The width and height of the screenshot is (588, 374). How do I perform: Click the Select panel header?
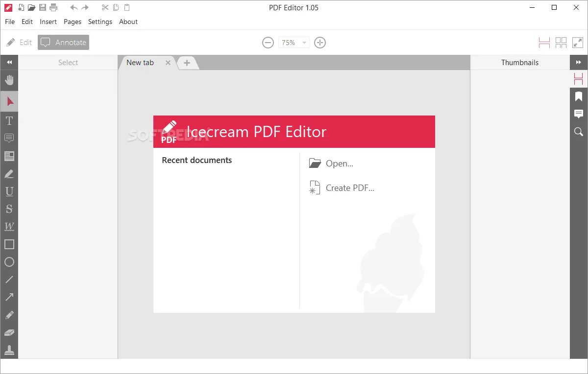click(x=68, y=63)
